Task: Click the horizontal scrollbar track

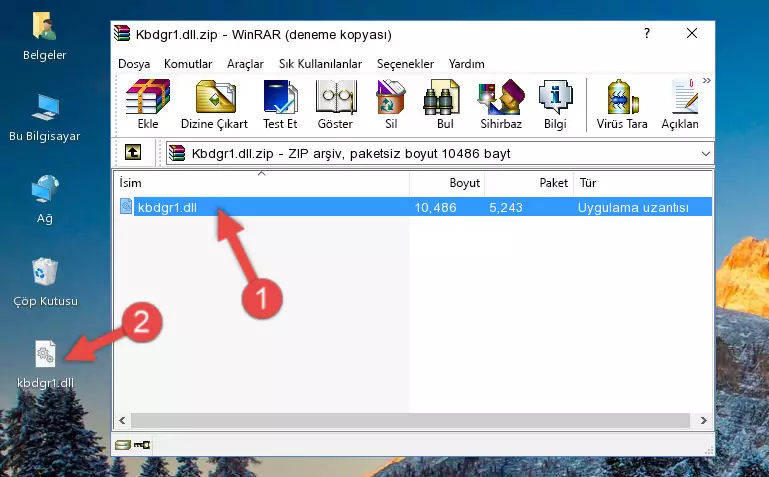Action: 410,420
